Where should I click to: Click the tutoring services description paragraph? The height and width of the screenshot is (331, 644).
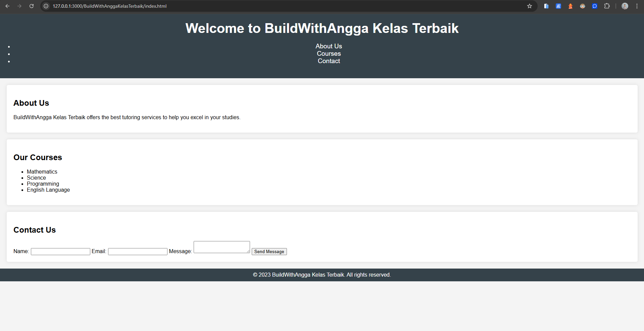(x=127, y=117)
